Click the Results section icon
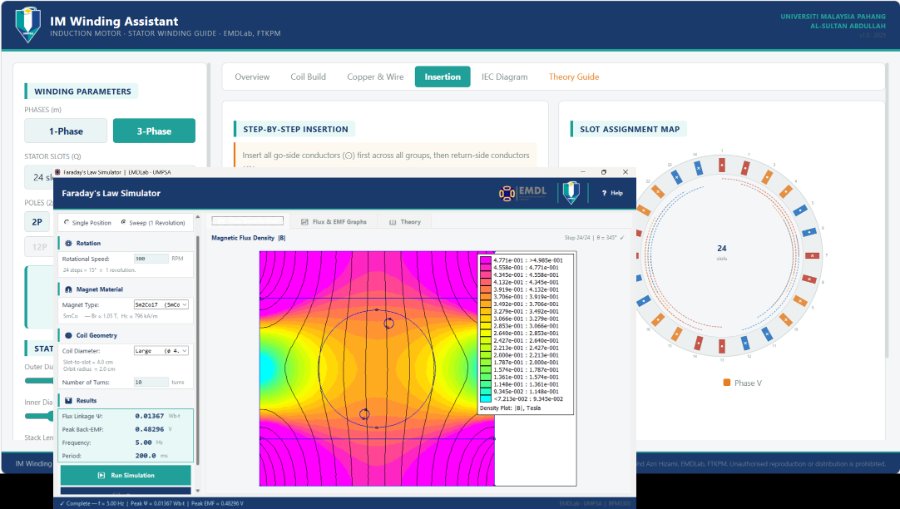The image size is (900, 509). click(69, 401)
